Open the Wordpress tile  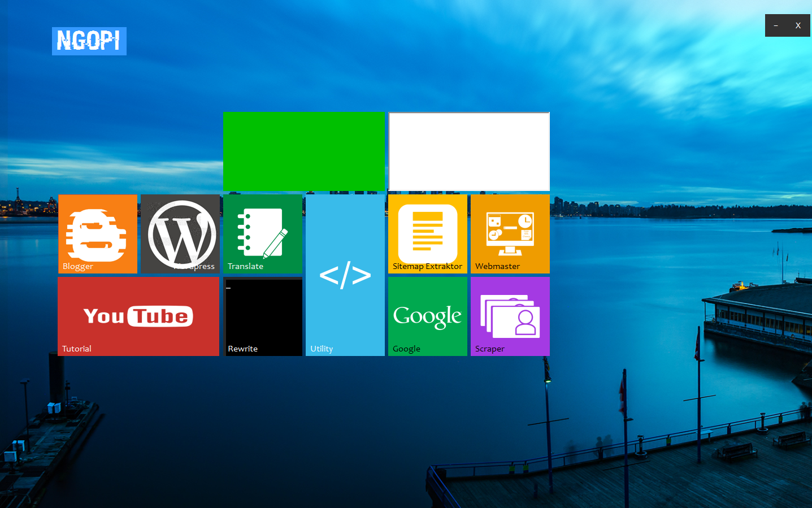pos(180,234)
